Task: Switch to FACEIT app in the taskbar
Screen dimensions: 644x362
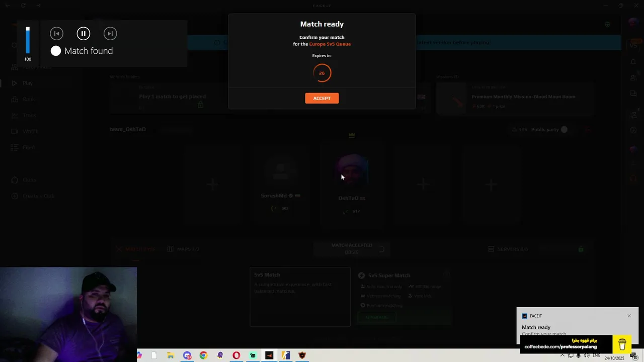Action: pos(269,355)
